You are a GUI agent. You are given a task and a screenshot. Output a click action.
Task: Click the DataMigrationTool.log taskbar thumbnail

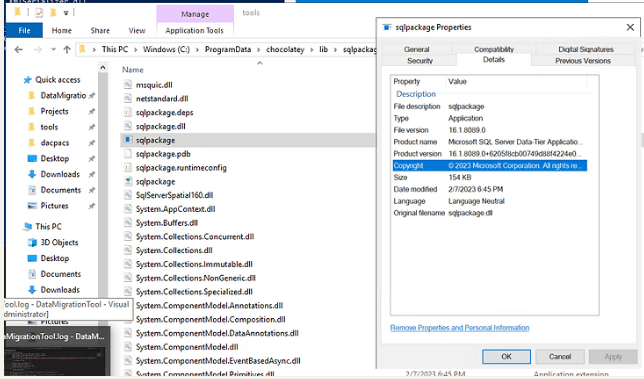point(57,351)
